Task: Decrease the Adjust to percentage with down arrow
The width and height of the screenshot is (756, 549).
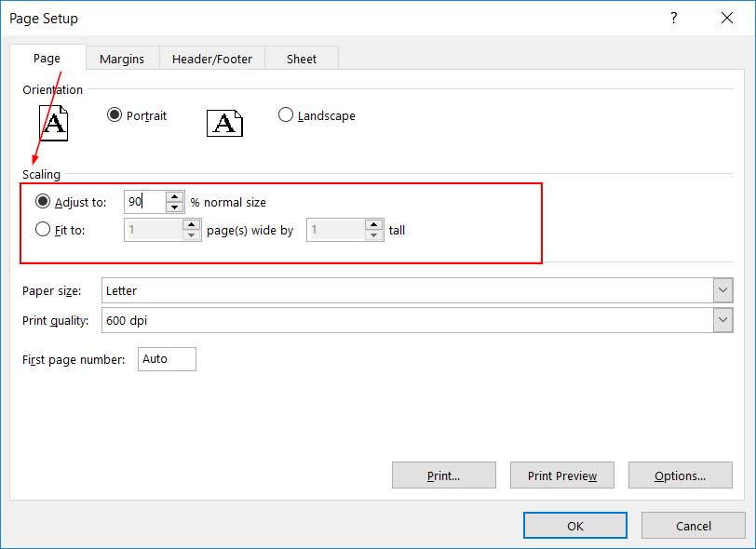Action: click(x=174, y=207)
